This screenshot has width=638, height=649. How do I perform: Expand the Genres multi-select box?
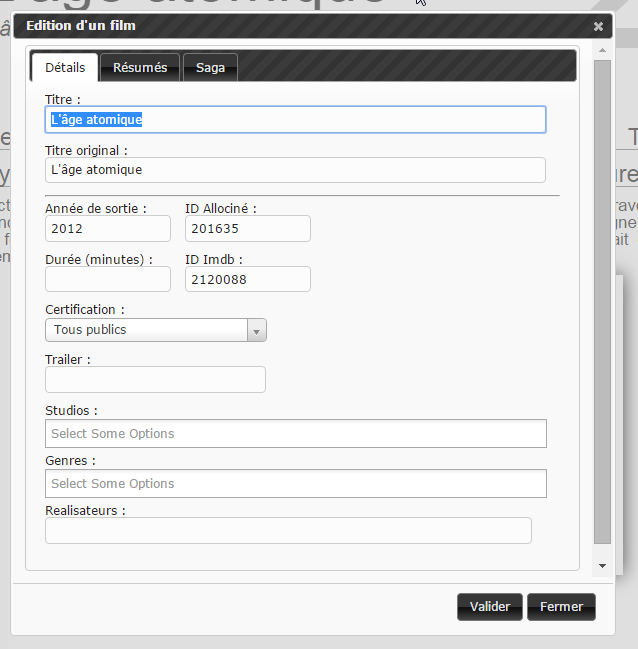coord(295,483)
